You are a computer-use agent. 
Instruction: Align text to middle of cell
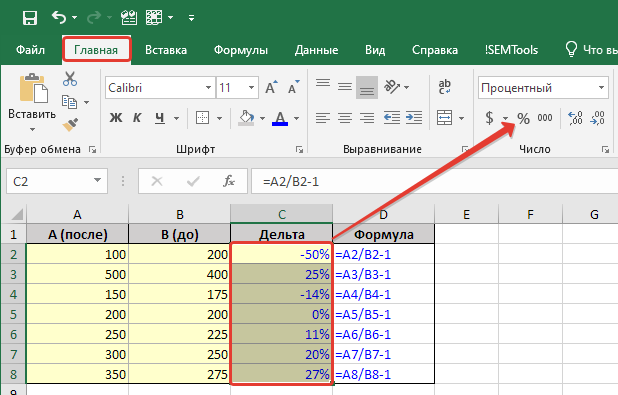[345, 86]
